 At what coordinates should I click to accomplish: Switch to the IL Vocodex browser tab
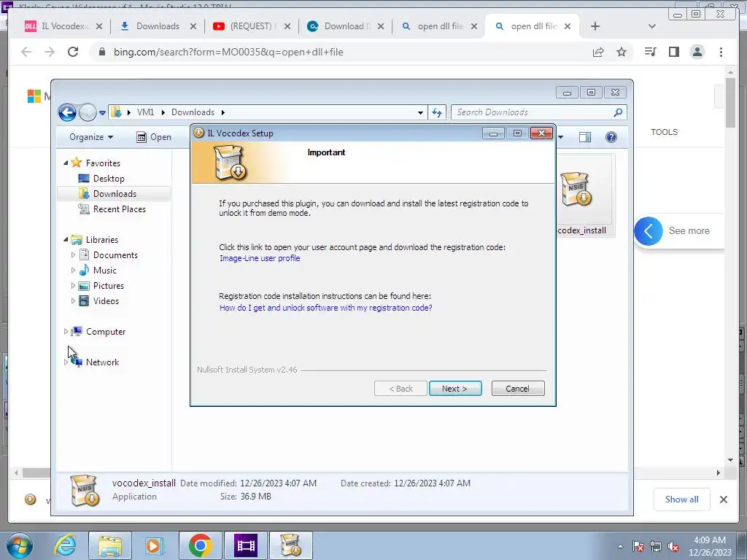[x=63, y=26]
